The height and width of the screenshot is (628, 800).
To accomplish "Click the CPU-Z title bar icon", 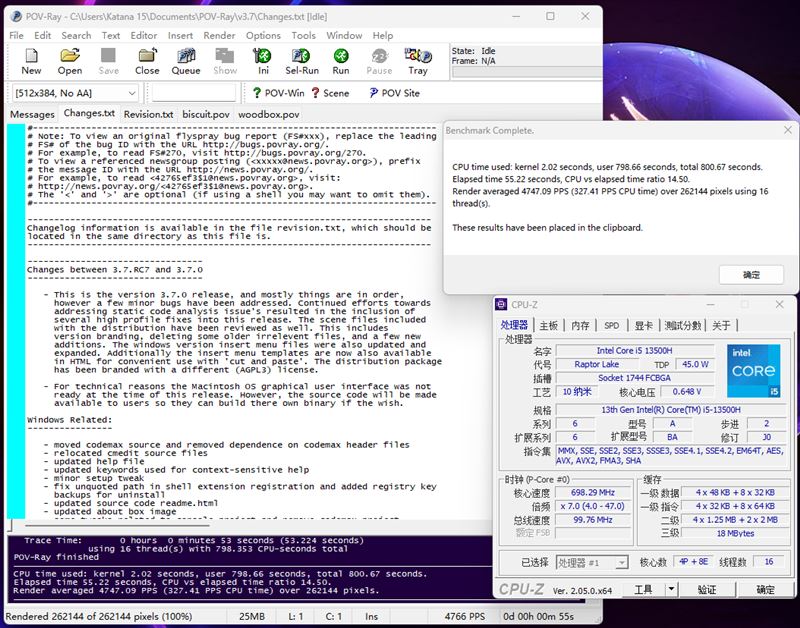I will tap(501, 305).
